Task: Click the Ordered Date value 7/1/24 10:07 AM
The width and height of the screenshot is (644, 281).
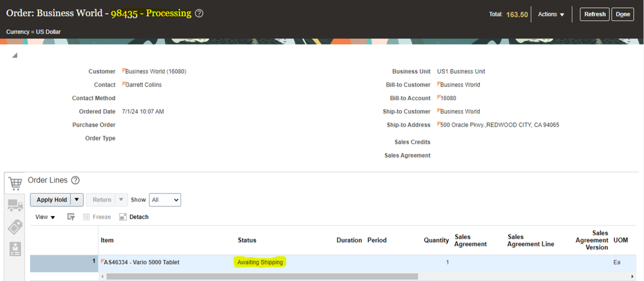Action: click(x=143, y=112)
